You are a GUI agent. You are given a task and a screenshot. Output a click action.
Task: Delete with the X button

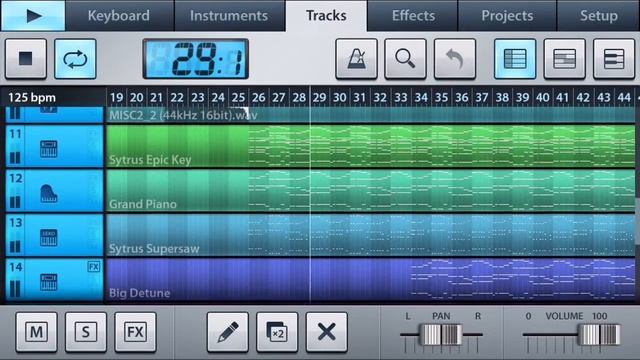(327, 332)
